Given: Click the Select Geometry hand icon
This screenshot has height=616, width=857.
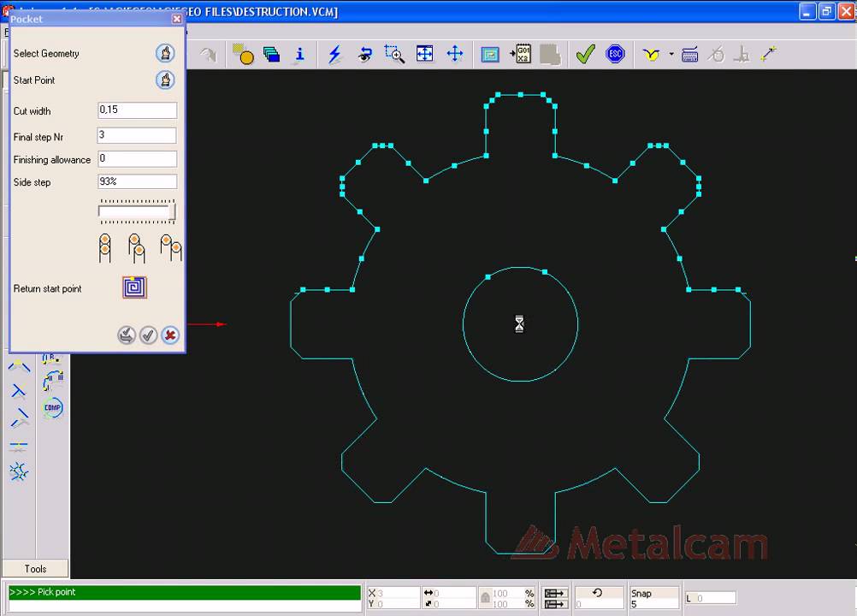Looking at the screenshot, I should (165, 54).
